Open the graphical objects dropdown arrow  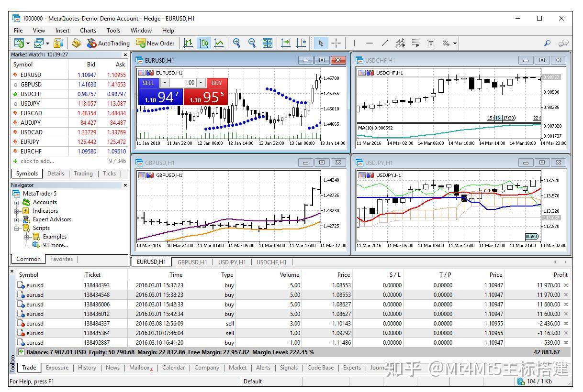click(x=455, y=44)
